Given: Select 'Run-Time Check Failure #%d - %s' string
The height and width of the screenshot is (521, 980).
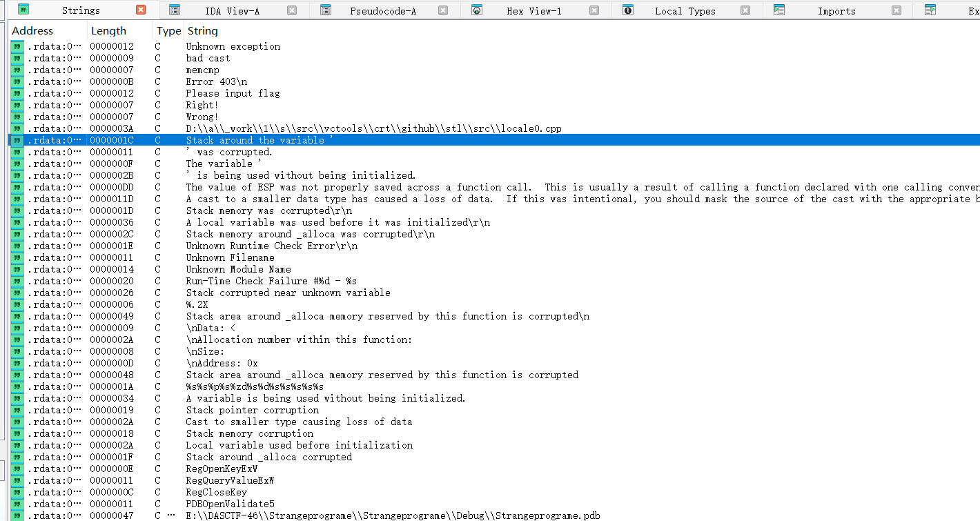Looking at the screenshot, I should pos(271,281).
